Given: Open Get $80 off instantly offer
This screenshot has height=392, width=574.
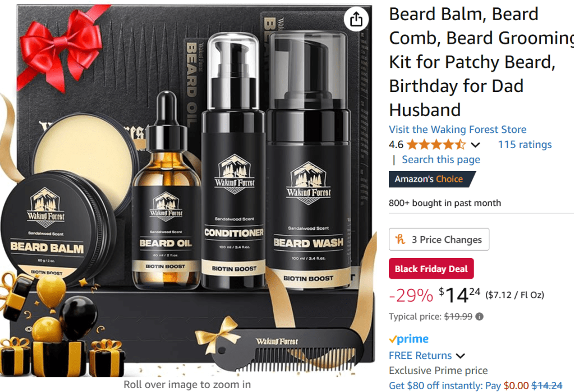Looking at the screenshot, I should click(x=475, y=386).
